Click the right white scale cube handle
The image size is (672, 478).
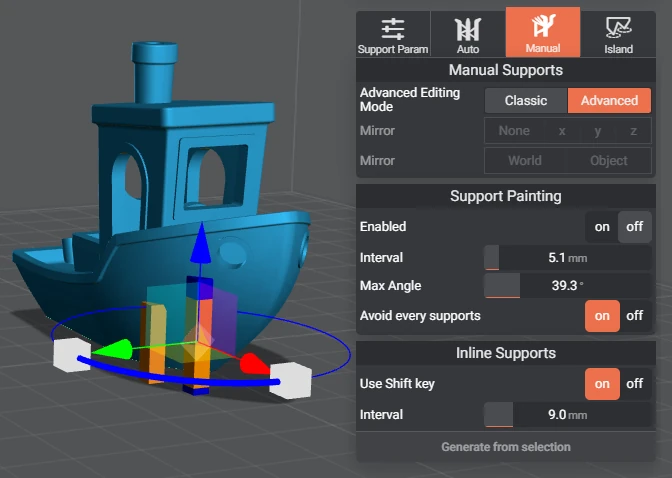(290, 380)
